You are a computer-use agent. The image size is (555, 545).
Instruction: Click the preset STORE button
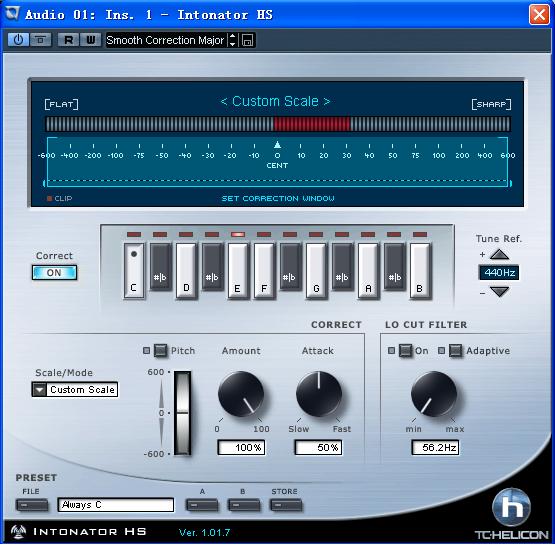pyautogui.click(x=286, y=505)
